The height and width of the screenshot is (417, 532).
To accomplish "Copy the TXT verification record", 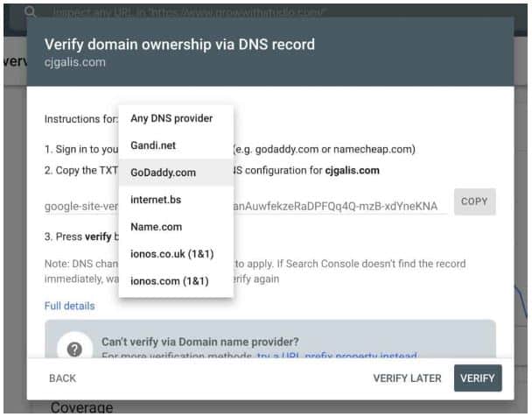I will (474, 201).
